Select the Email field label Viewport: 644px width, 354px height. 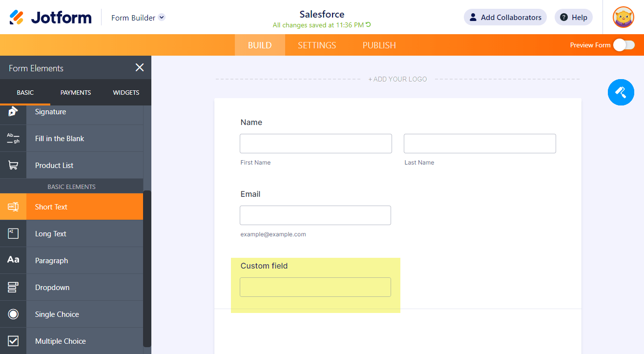tap(250, 194)
